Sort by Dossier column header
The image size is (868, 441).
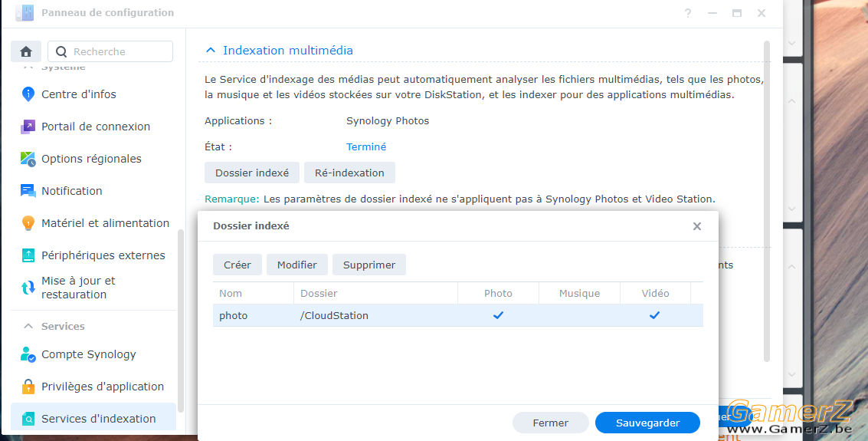[x=375, y=293]
